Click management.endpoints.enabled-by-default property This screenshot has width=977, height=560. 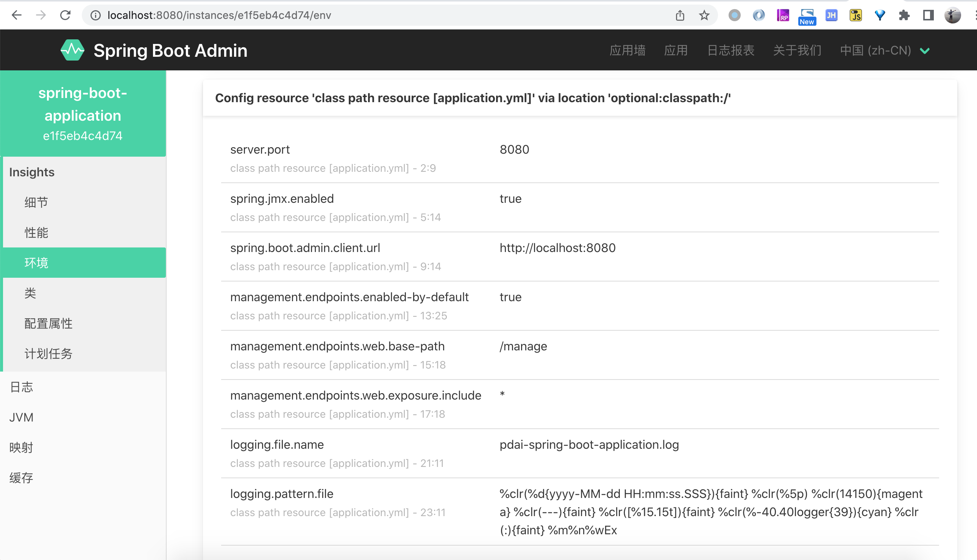(350, 297)
